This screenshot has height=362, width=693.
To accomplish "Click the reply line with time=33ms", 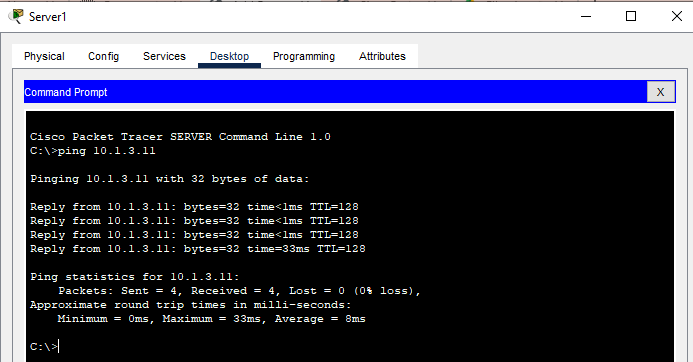I will point(198,249).
